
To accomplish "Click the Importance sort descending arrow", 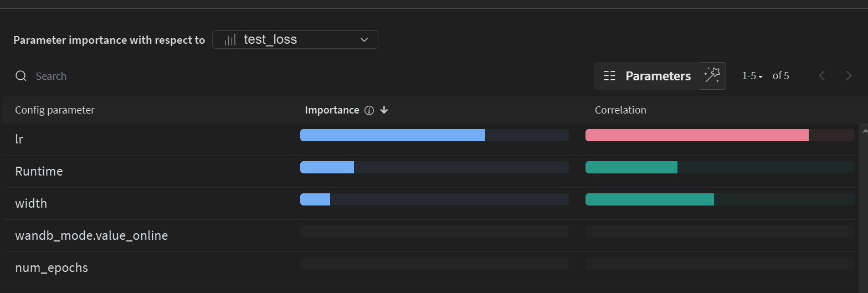I will [x=384, y=110].
